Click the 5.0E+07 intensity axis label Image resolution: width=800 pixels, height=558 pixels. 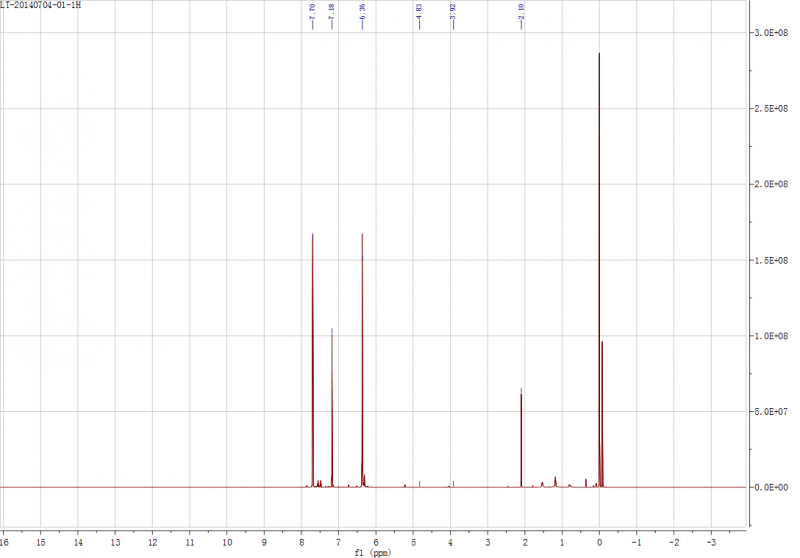point(771,412)
